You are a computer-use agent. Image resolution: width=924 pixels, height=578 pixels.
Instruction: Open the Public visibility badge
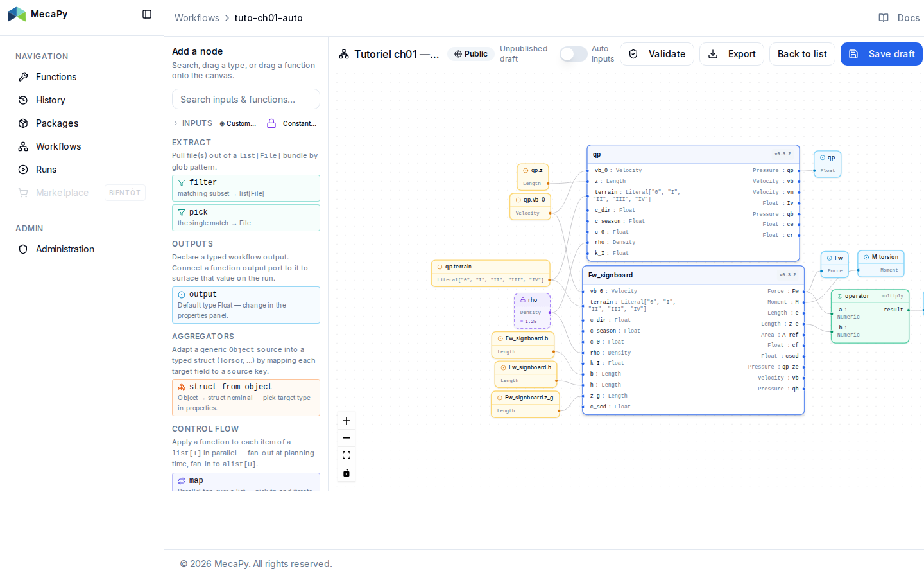pyautogui.click(x=471, y=54)
